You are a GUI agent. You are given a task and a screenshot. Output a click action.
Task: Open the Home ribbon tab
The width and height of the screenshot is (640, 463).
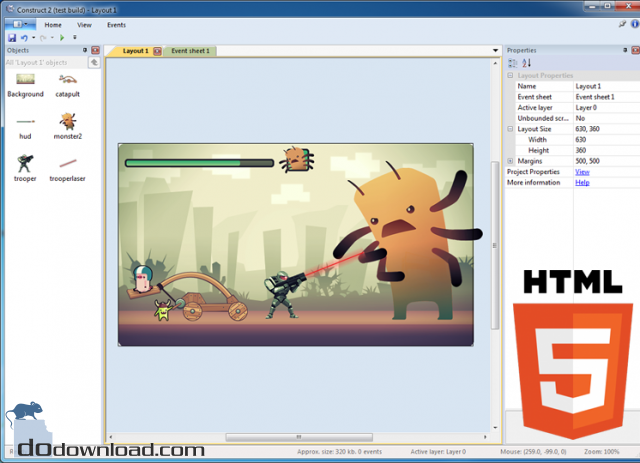coord(53,25)
